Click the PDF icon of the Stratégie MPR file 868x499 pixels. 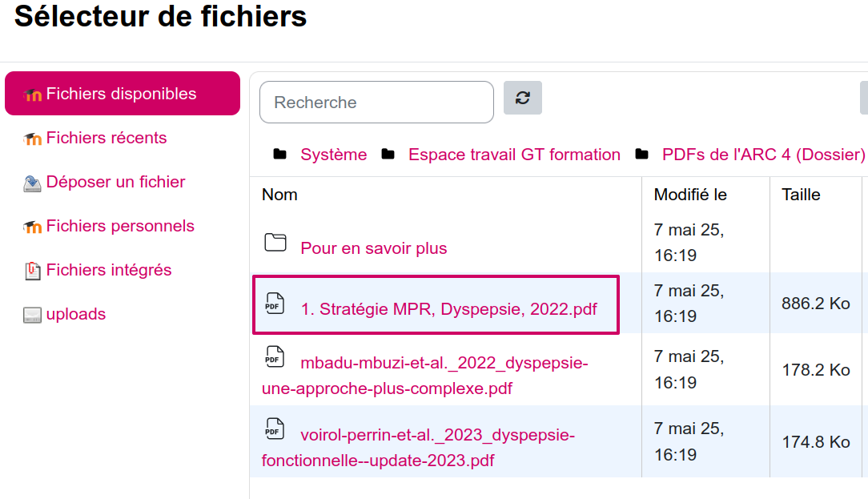coord(275,304)
